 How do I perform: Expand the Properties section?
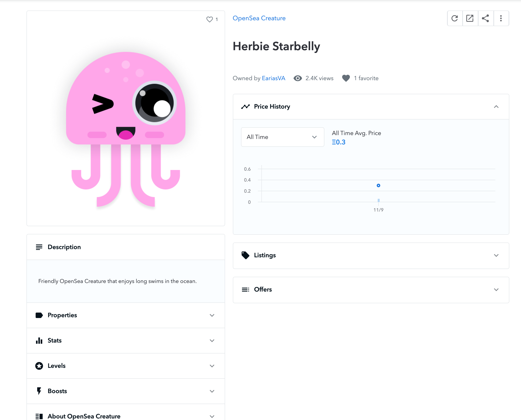(212, 315)
